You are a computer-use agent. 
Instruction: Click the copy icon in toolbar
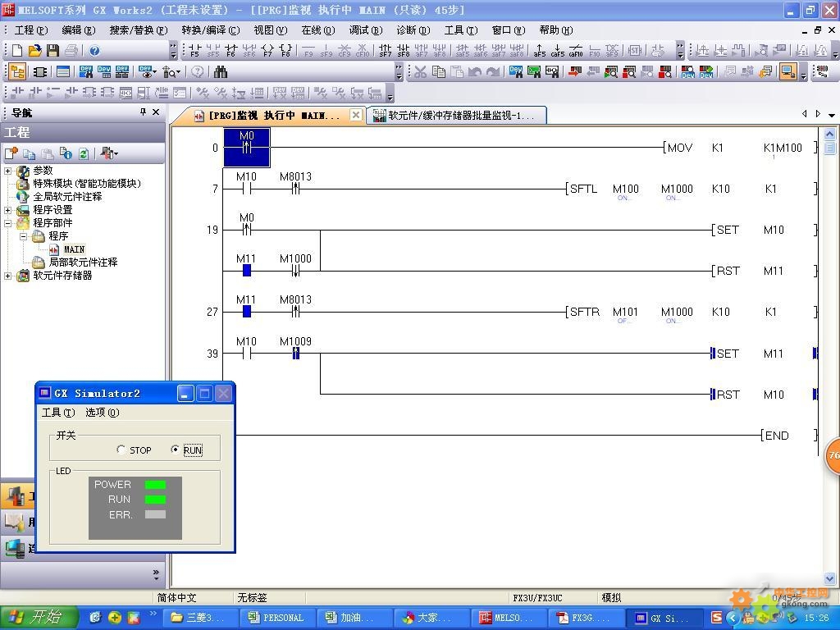tap(439, 71)
